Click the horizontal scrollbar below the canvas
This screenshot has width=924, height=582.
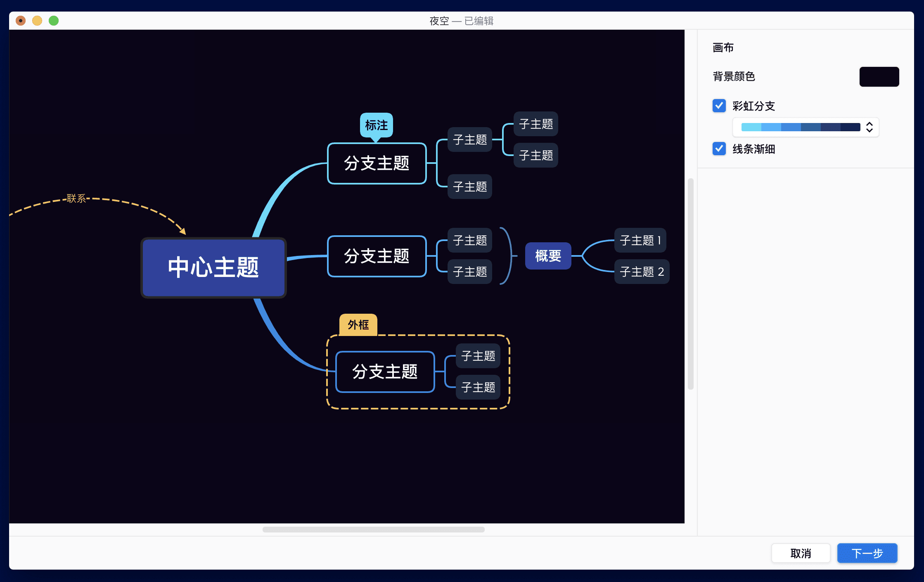[x=373, y=530]
